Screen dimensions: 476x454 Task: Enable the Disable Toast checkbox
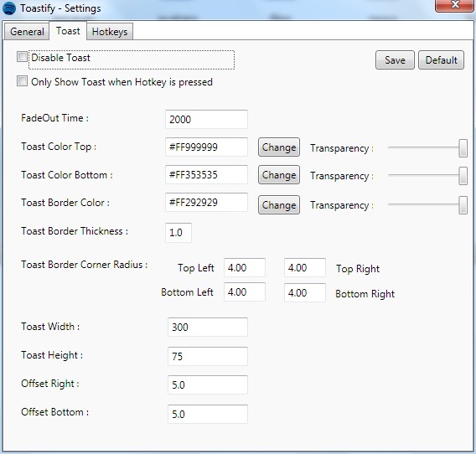pos(22,57)
